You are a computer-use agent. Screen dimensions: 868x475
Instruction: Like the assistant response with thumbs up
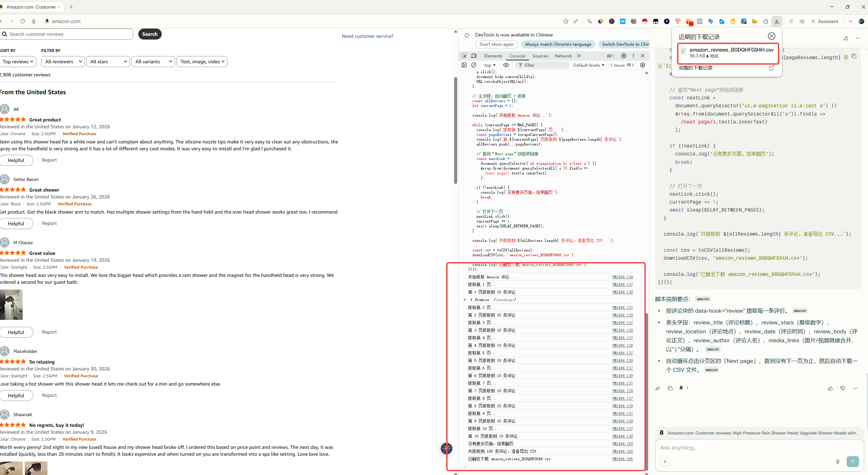click(x=831, y=388)
